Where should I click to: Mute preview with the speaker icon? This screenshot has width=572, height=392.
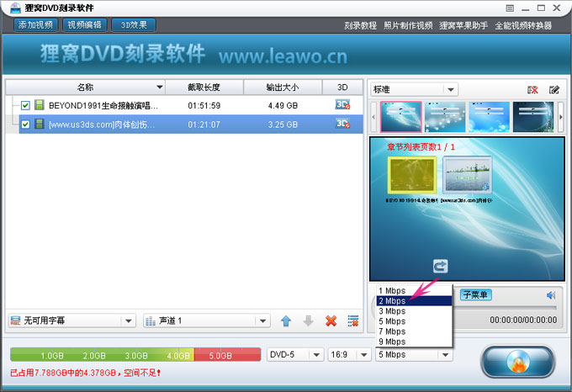tap(551, 295)
